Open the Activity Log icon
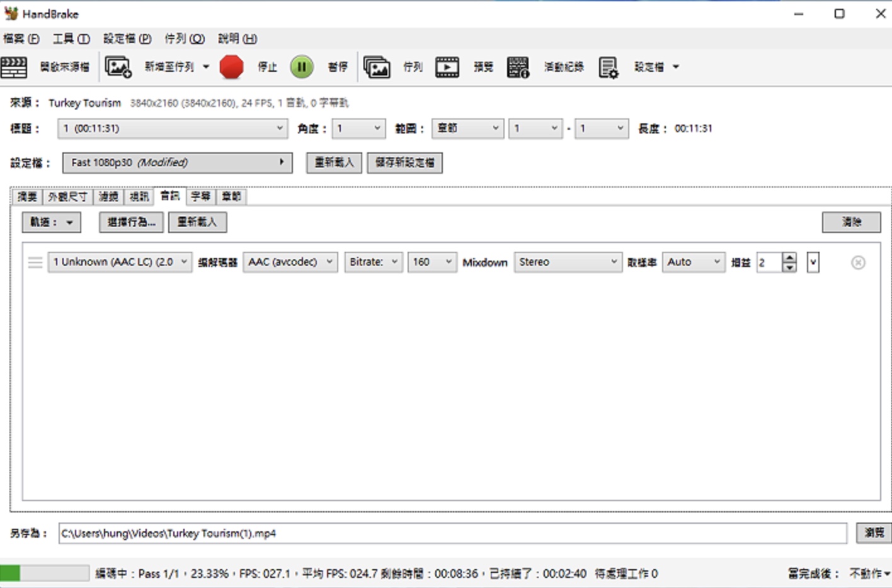The image size is (892, 588). [518, 67]
